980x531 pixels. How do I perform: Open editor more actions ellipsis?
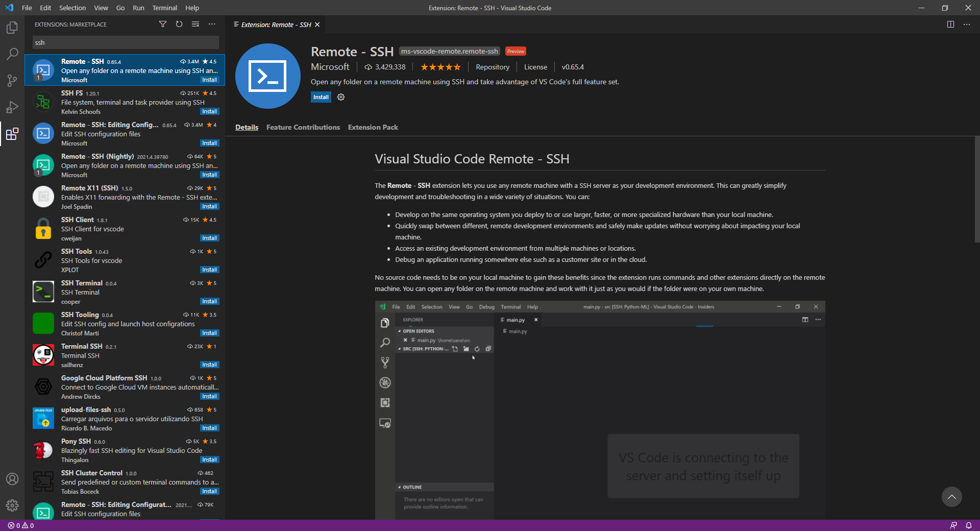coord(967,24)
